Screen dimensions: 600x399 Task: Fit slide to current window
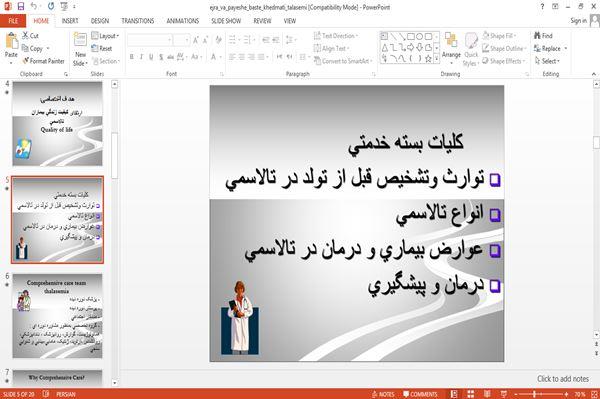594,394
